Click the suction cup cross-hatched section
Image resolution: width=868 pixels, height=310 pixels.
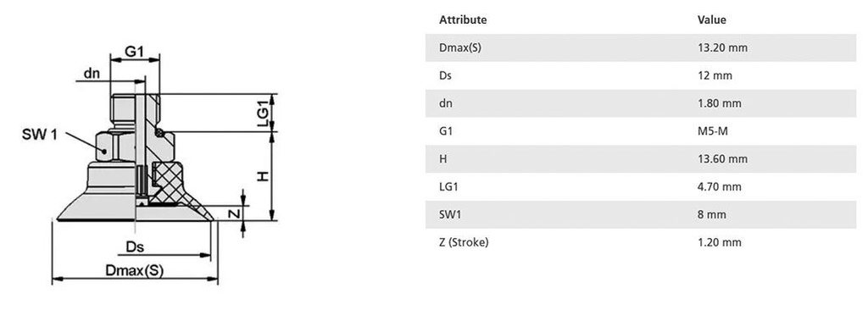pyautogui.click(x=168, y=183)
